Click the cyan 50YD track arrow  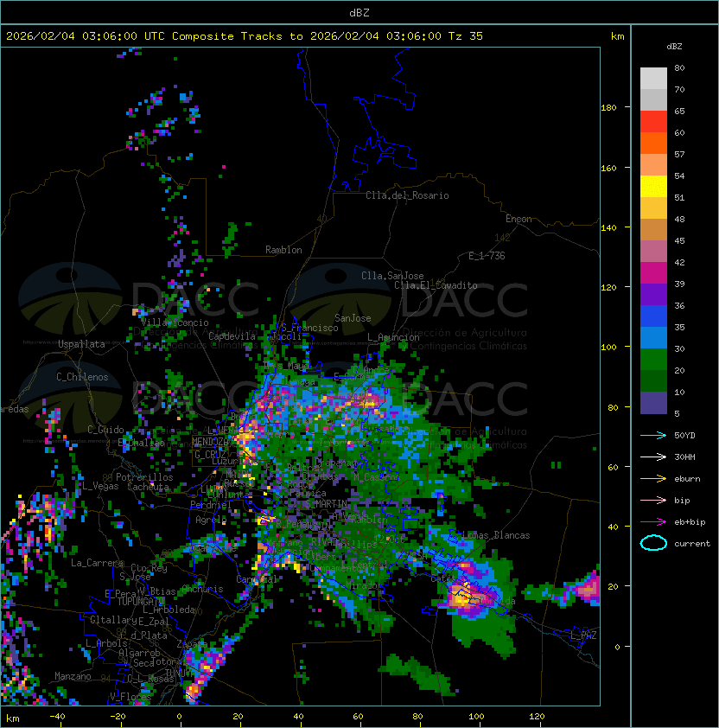(653, 436)
